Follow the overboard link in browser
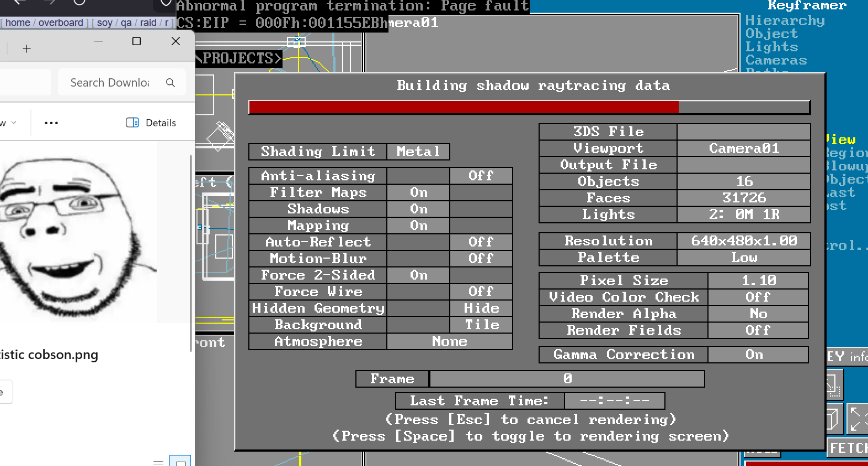 click(61, 23)
